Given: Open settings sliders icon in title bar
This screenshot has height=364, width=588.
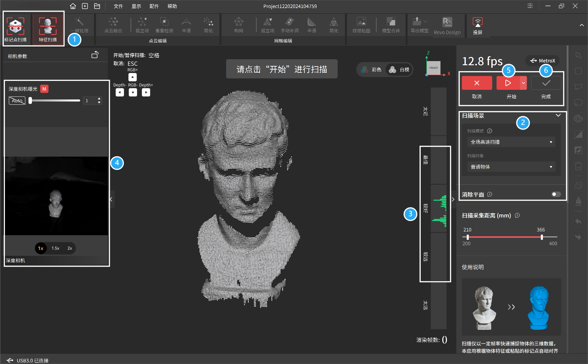Looking at the screenshot, I should click(x=530, y=6).
